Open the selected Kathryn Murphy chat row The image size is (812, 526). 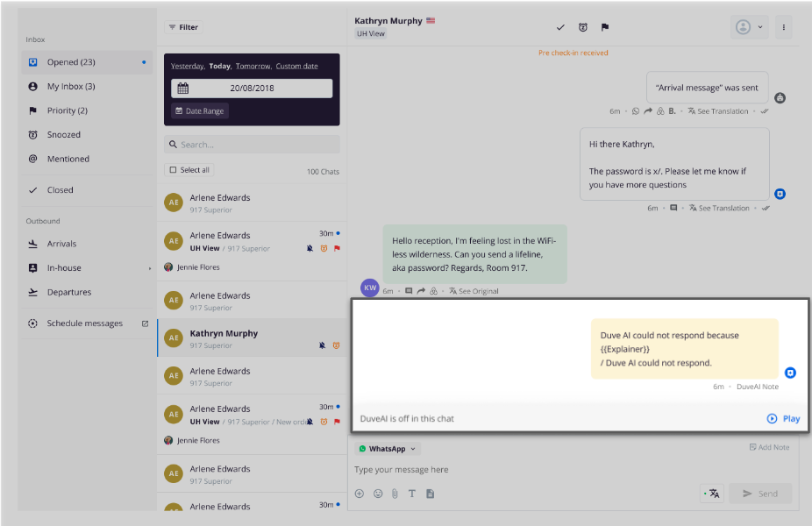[252, 338]
